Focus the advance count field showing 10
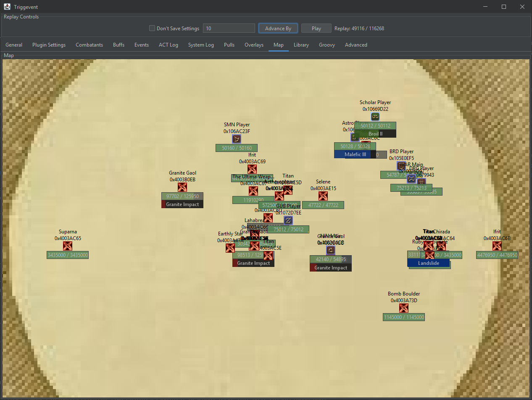Viewport: 532px width, 400px height. coord(229,28)
